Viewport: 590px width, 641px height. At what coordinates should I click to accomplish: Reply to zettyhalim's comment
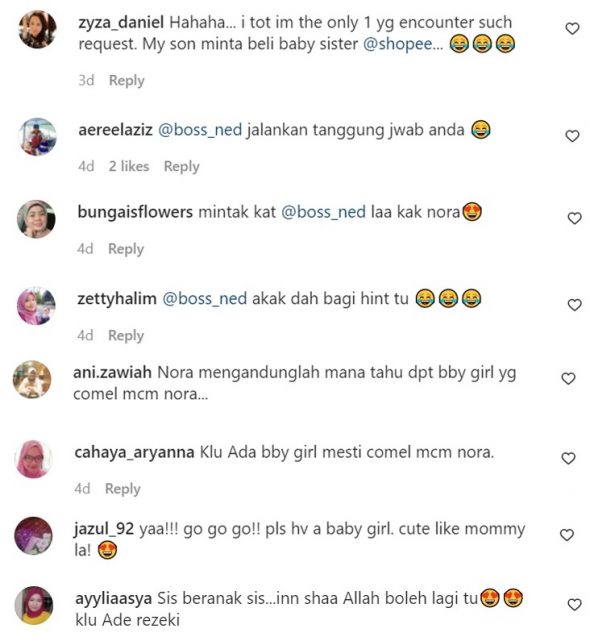(x=126, y=335)
